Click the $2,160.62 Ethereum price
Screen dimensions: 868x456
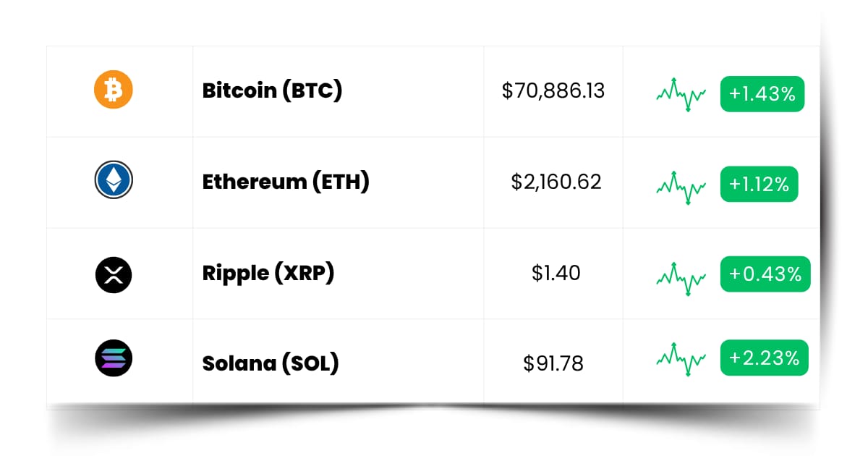[x=556, y=182]
